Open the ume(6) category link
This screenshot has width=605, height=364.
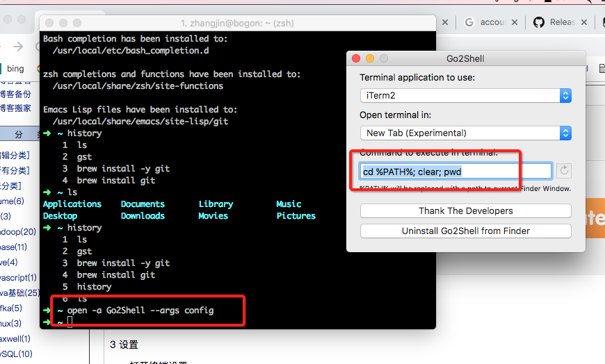(x=12, y=201)
